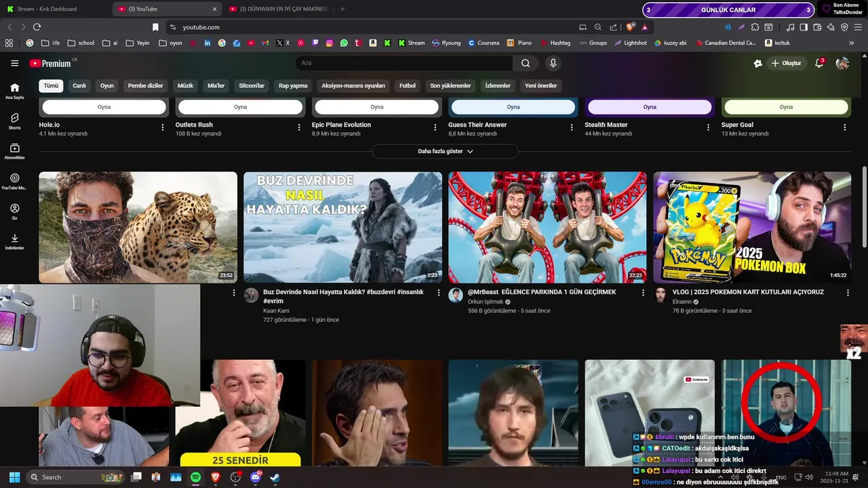868x488 pixels.
Task: Go back in browser history
Action: pos(9,27)
